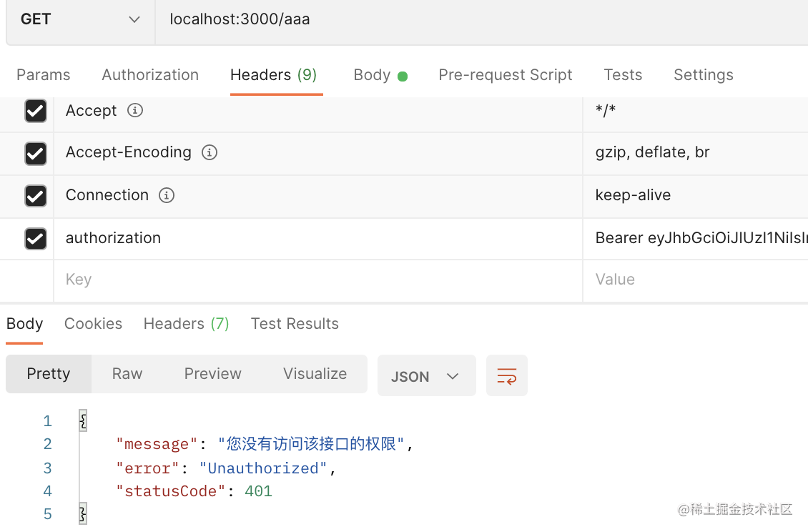Screen dimensions: 808x532
Task: View the response Headers (7) tab
Action: click(186, 324)
